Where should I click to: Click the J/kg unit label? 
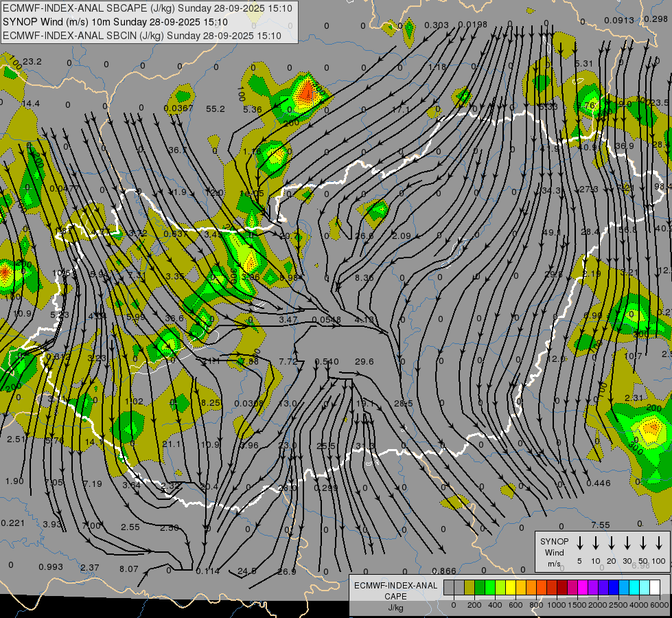(x=395, y=608)
